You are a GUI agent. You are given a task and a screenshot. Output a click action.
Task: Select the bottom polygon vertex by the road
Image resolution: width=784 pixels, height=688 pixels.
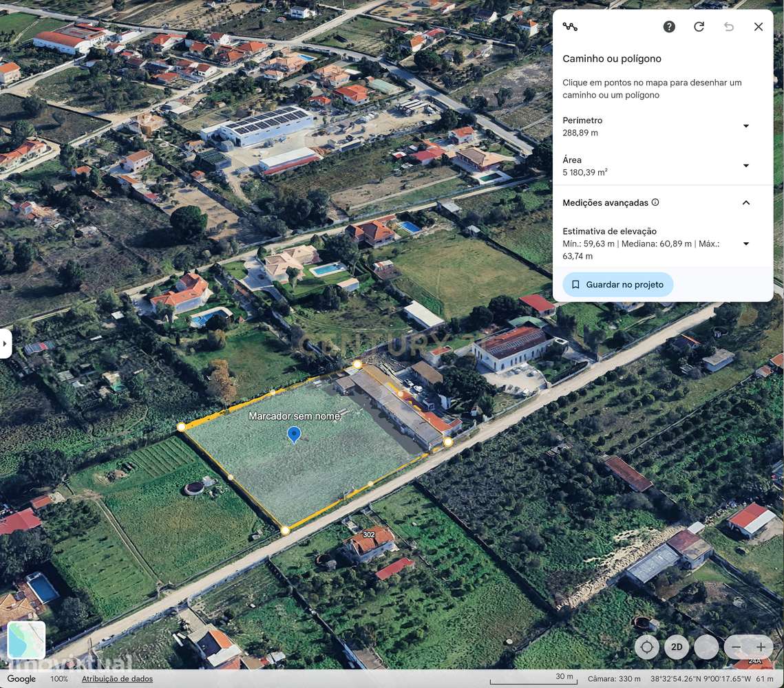[x=285, y=530]
